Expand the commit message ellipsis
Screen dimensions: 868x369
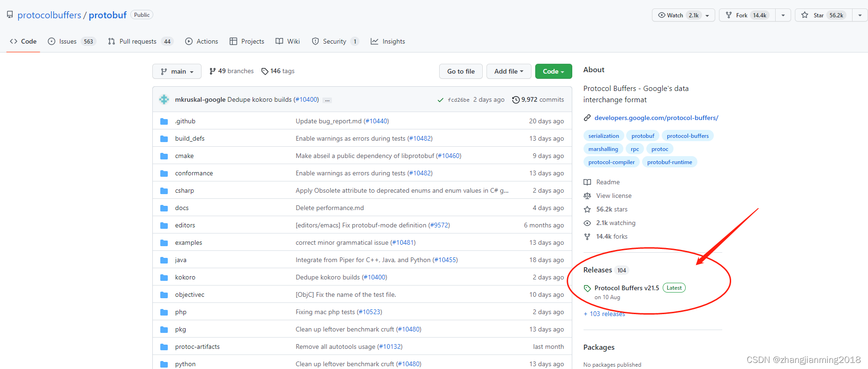coord(327,100)
